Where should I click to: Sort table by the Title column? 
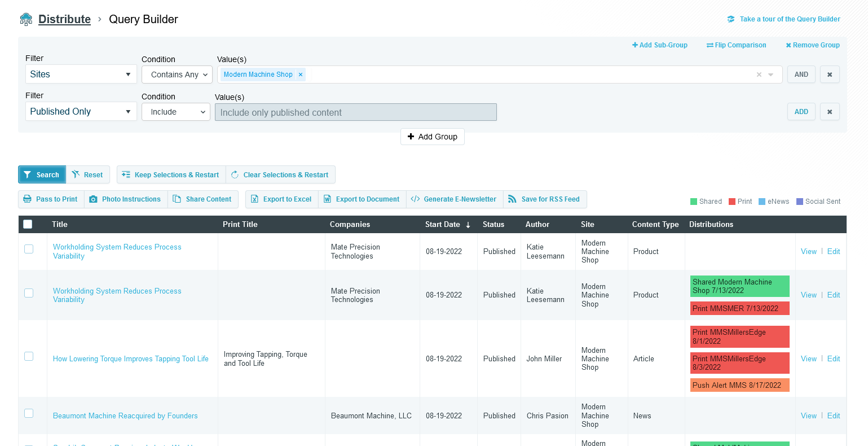click(60, 224)
